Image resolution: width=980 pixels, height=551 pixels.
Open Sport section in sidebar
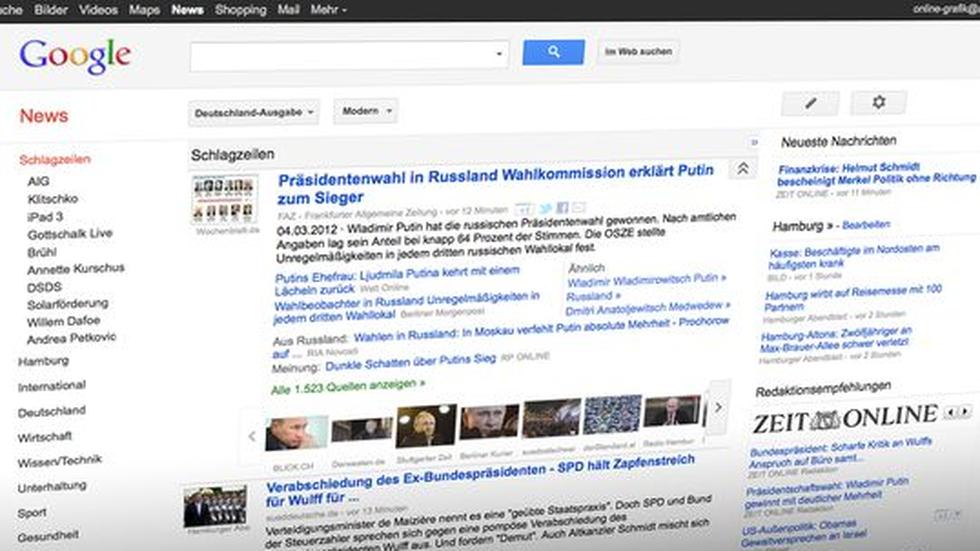[32, 513]
